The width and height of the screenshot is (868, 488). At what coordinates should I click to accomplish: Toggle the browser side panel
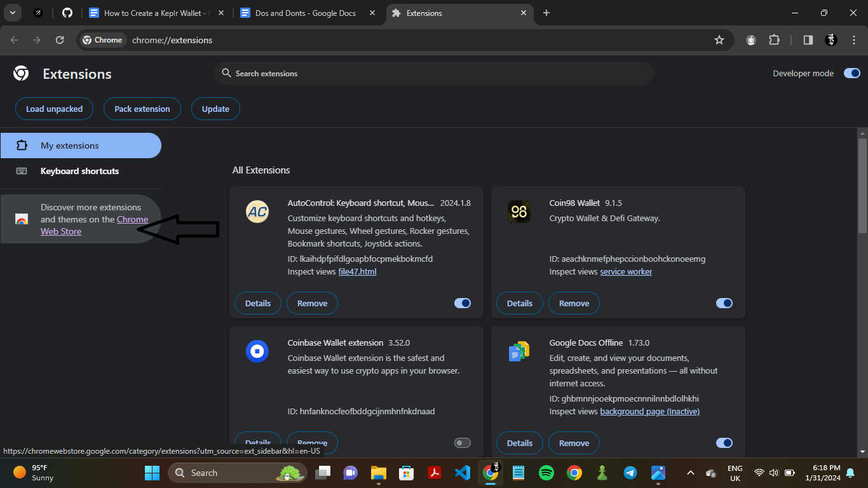point(808,40)
